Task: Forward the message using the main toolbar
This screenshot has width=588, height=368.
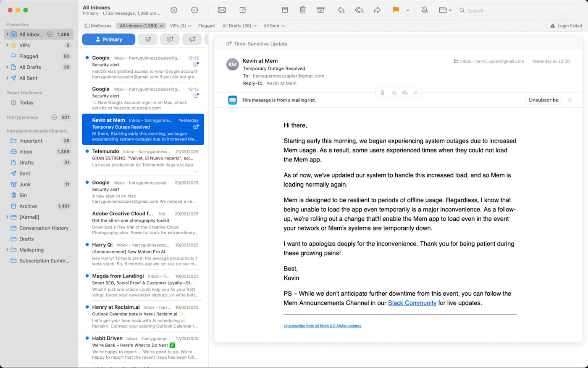Action: 377,10
